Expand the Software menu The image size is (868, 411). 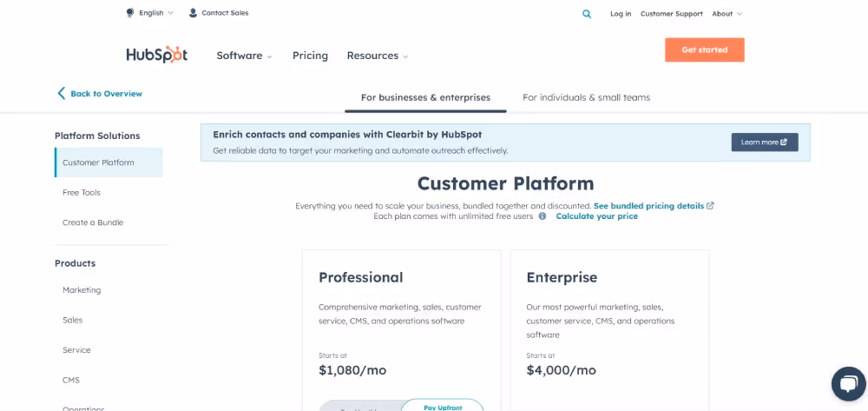244,56
